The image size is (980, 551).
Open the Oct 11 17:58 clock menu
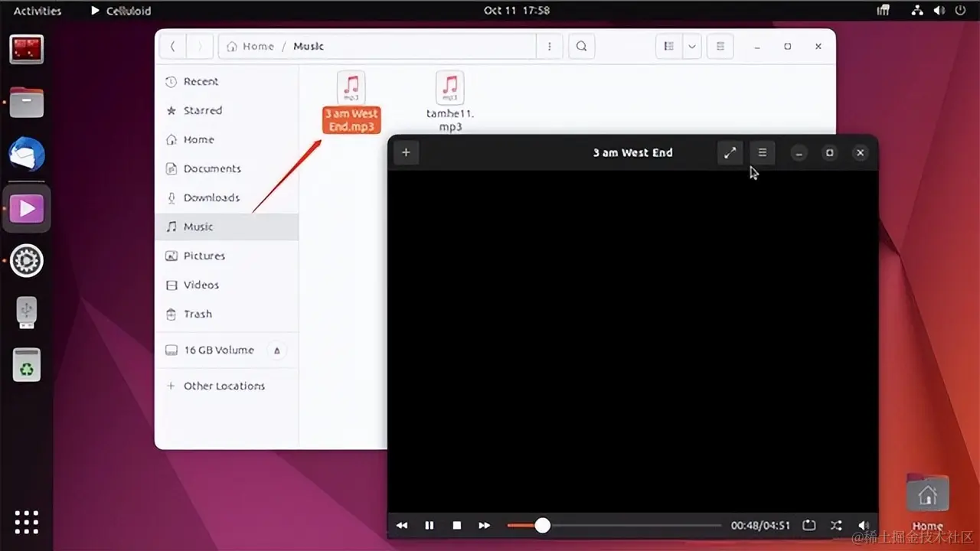pyautogui.click(x=517, y=11)
